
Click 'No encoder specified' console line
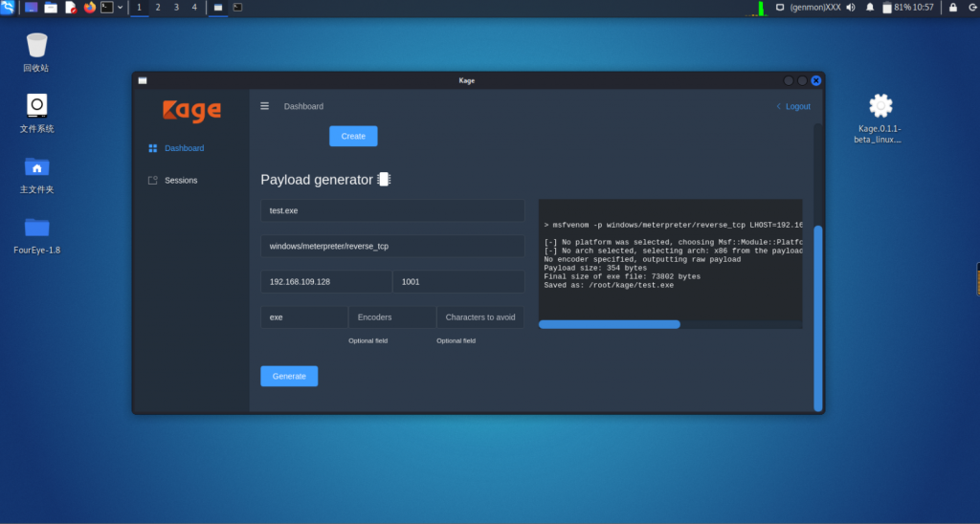click(642, 259)
